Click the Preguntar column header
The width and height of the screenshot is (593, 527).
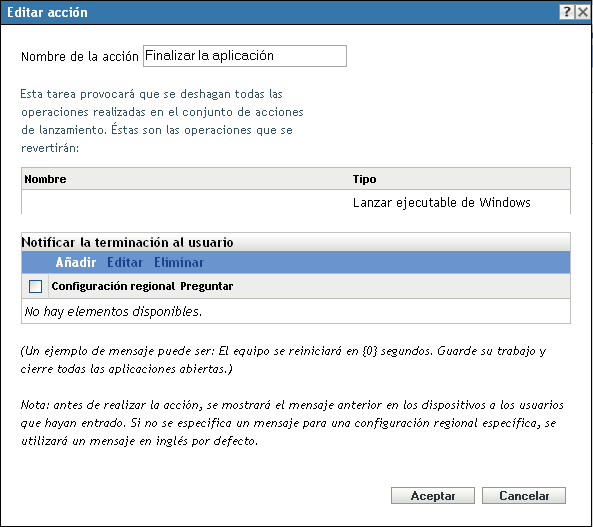[x=206, y=286]
